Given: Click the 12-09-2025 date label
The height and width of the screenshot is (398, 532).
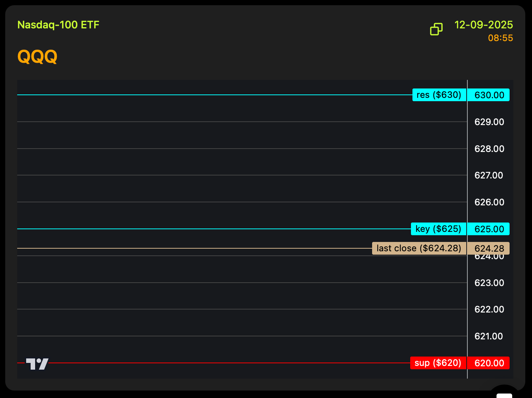Looking at the screenshot, I should [483, 25].
